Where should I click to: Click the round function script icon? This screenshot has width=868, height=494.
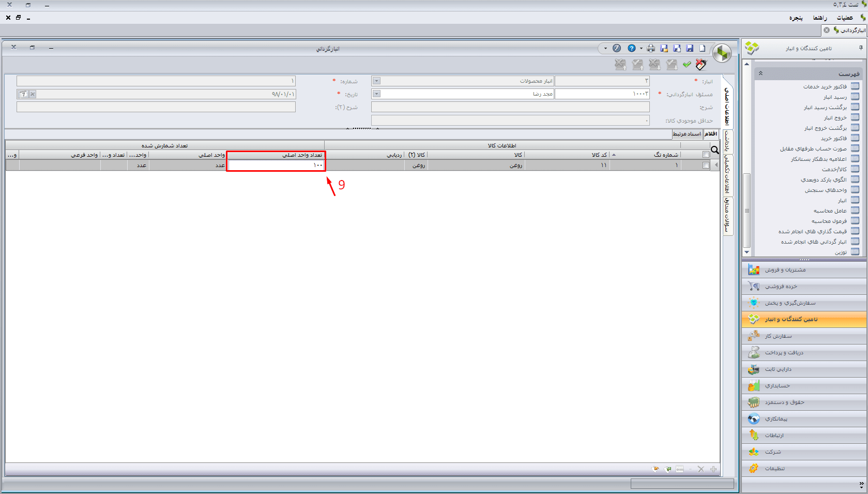617,48
